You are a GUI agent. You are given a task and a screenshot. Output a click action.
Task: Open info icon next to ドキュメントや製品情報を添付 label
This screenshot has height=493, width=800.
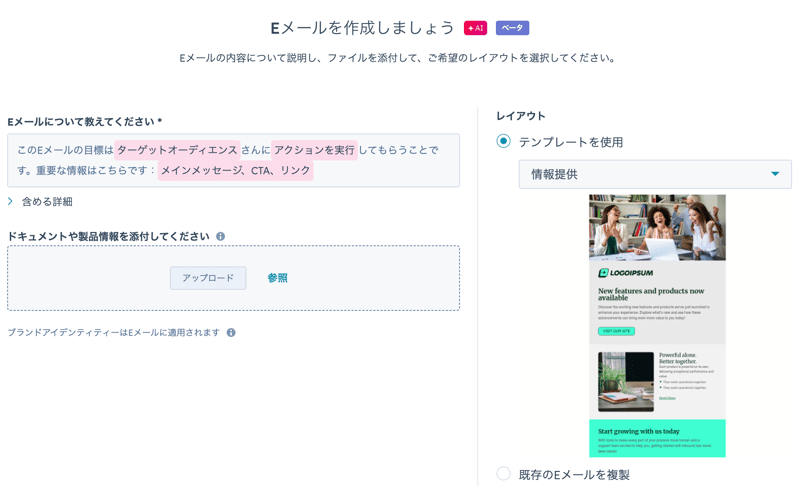221,237
